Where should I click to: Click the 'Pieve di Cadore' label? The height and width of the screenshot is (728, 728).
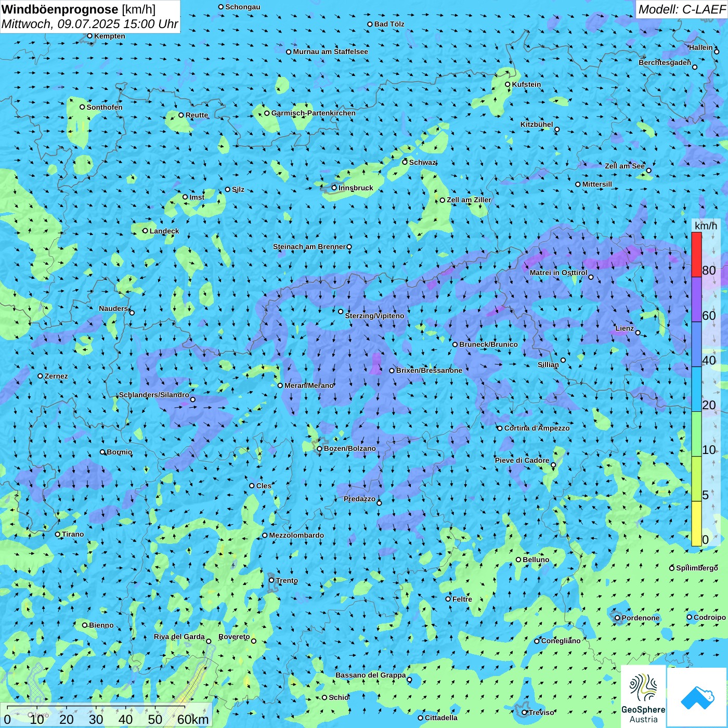(x=522, y=460)
